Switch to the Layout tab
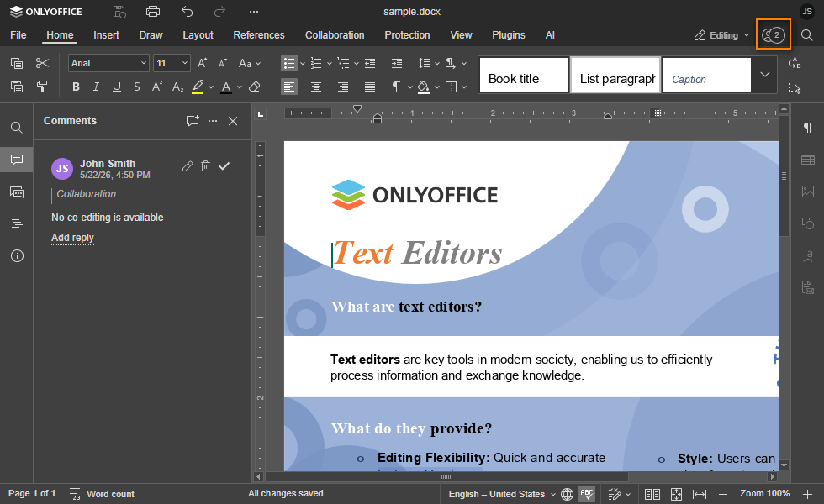The width and height of the screenshot is (824, 504). (198, 35)
